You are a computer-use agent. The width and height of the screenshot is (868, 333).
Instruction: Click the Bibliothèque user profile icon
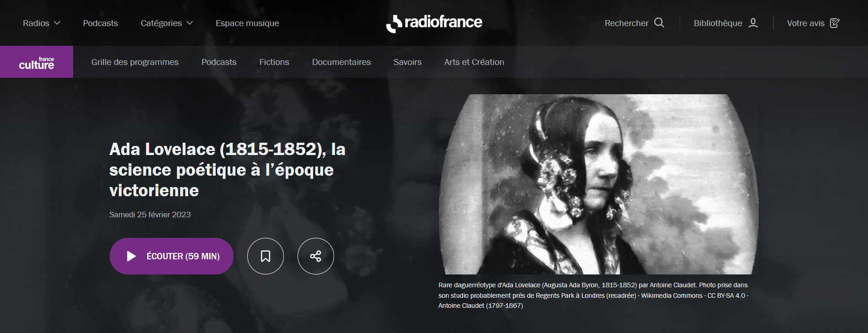coord(753,23)
